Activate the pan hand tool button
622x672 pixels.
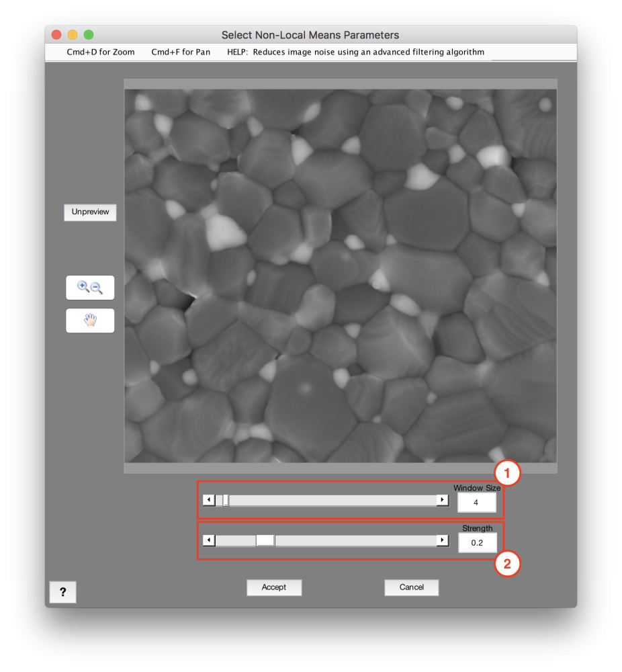click(90, 321)
